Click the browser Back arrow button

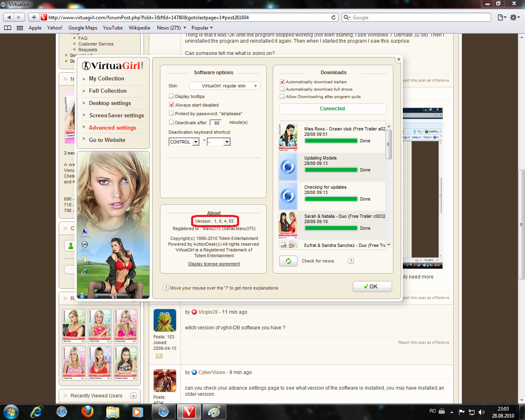pos(9,17)
